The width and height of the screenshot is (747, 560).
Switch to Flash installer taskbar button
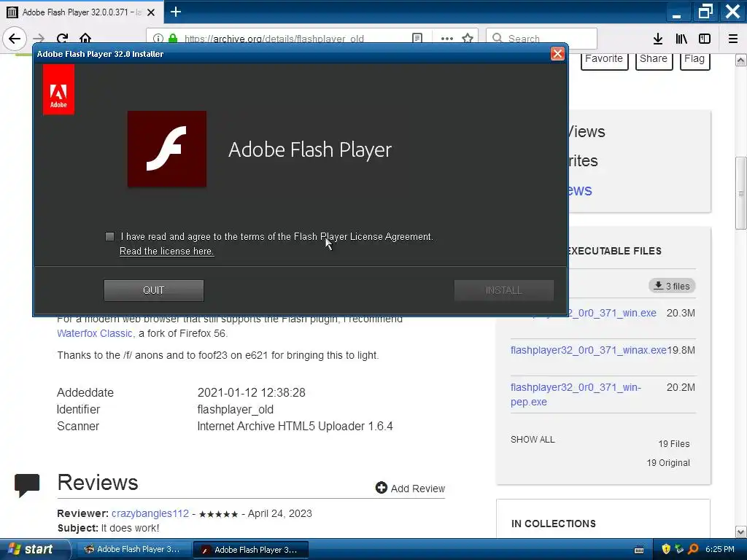(251, 550)
